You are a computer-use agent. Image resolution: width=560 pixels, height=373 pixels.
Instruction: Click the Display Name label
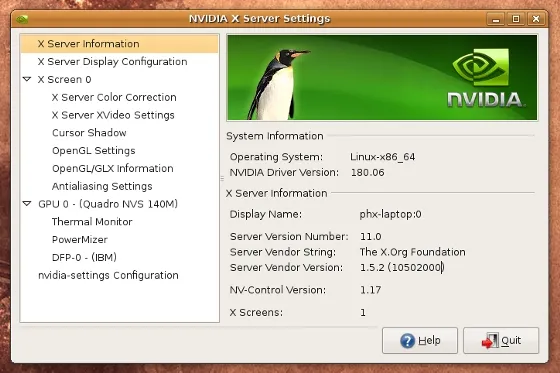(x=265, y=214)
